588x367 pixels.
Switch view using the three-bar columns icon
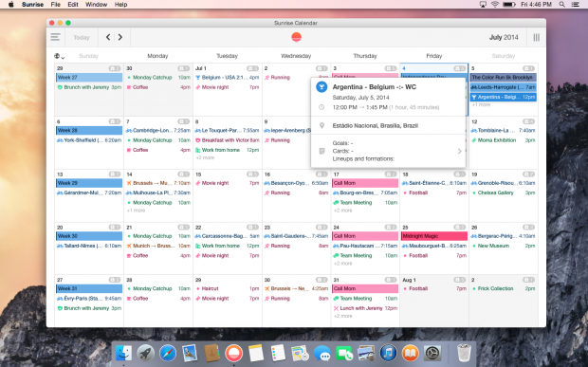click(537, 37)
